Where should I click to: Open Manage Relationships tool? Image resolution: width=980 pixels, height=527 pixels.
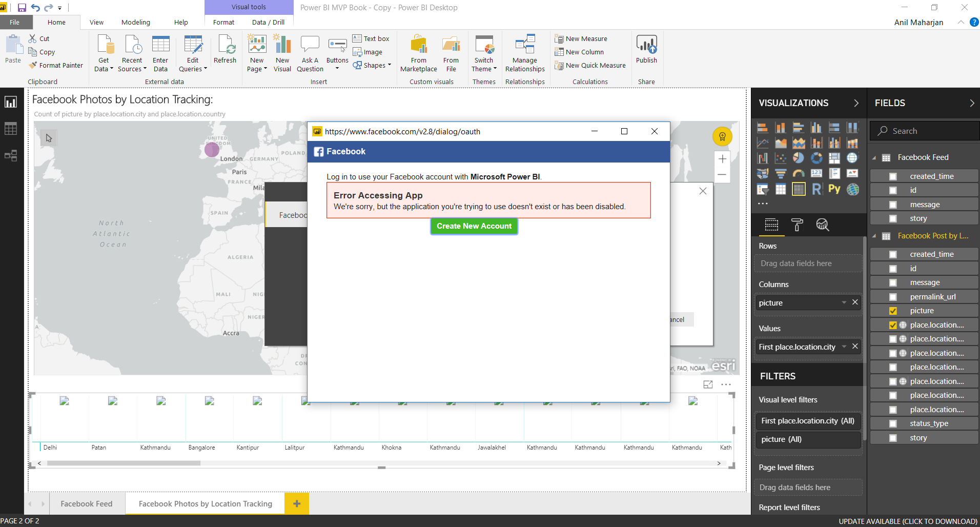click(x=525, y=53)
